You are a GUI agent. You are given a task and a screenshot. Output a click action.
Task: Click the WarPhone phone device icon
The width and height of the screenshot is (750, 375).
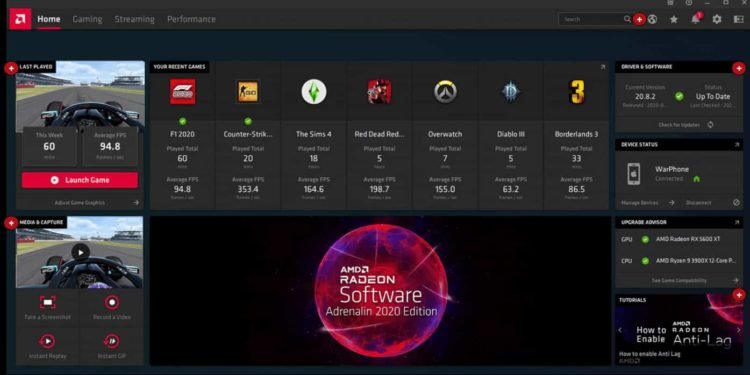coord(634,174)
